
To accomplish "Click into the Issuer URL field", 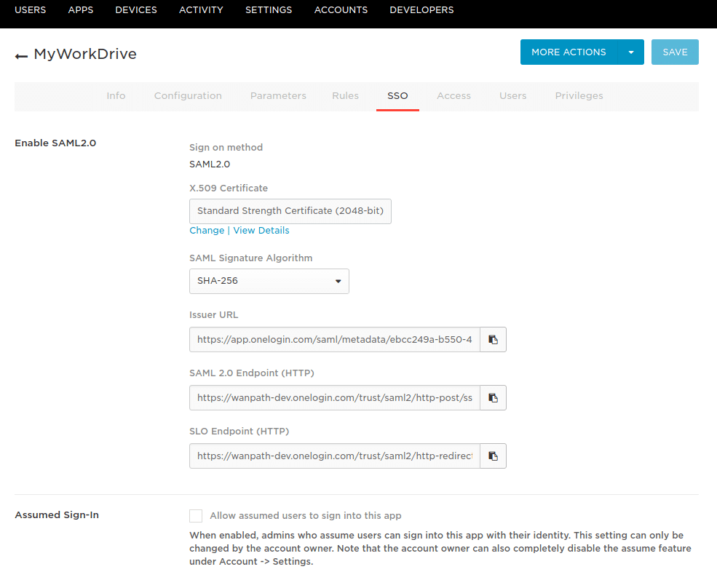I will (x=334, y=340).
